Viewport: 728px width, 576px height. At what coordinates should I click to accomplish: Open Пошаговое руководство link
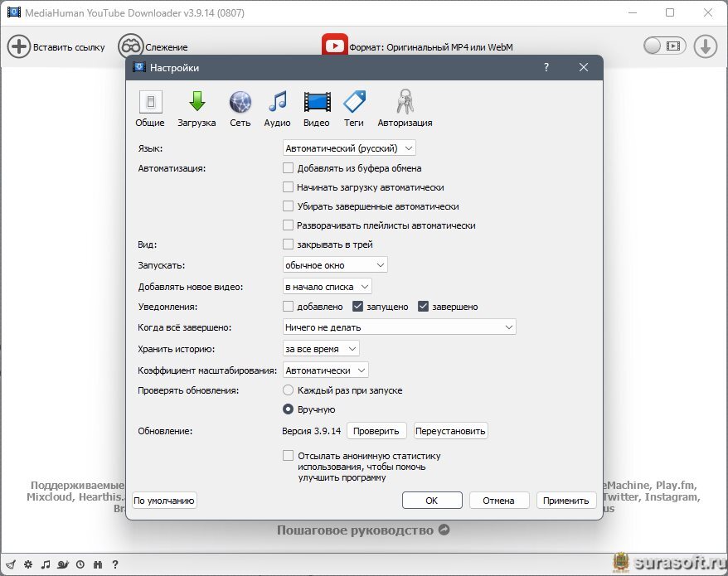355,530
